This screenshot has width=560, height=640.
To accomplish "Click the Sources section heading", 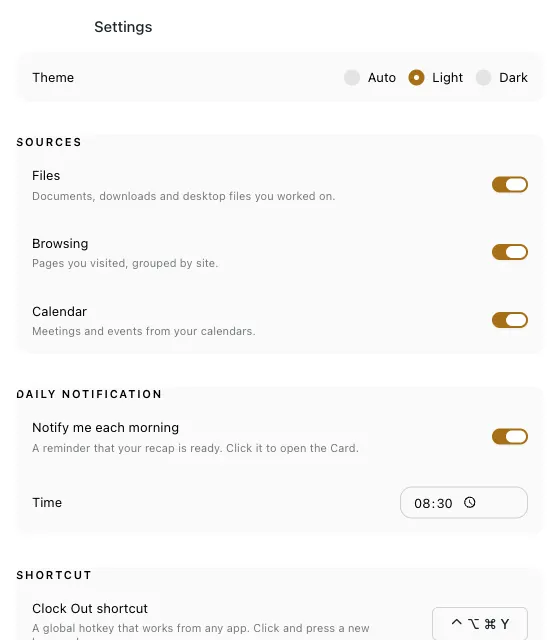I will pos(49,142).
